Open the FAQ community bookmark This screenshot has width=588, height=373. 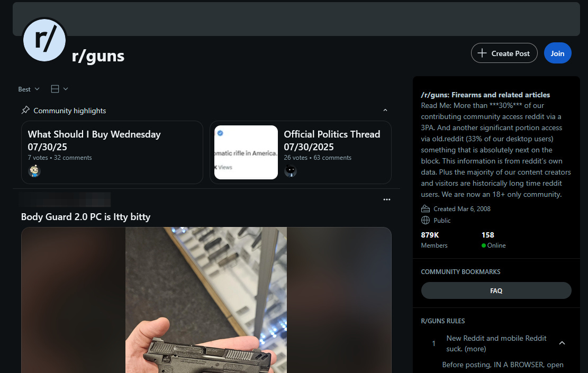pyautogui.click(x=496, y=290)
